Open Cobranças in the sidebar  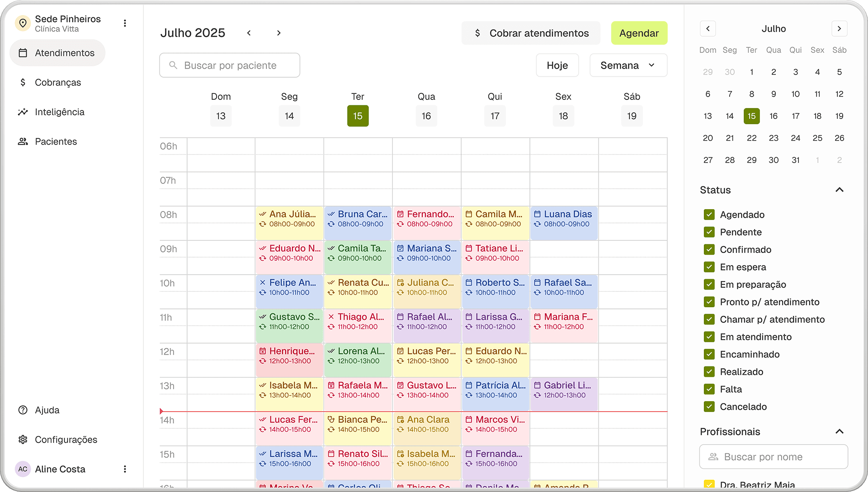(x=57, y=82)
